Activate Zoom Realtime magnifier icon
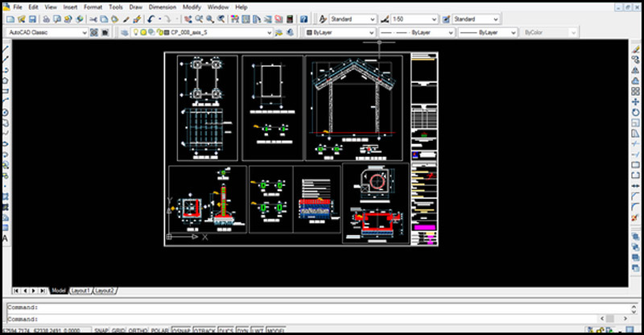 (199, 19)
